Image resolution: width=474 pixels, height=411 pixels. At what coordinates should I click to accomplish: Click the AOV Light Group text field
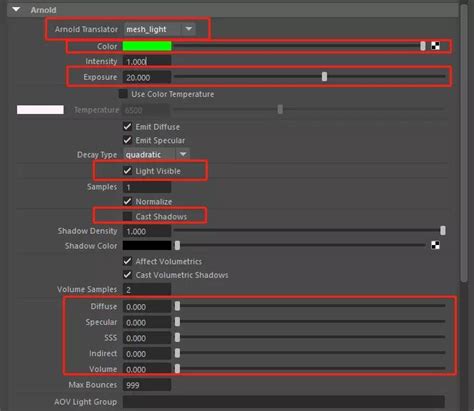284,402
